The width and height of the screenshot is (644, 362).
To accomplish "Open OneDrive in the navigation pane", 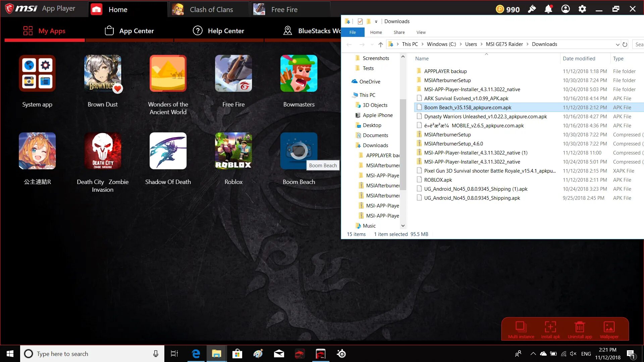I will (x=370, y=82).
